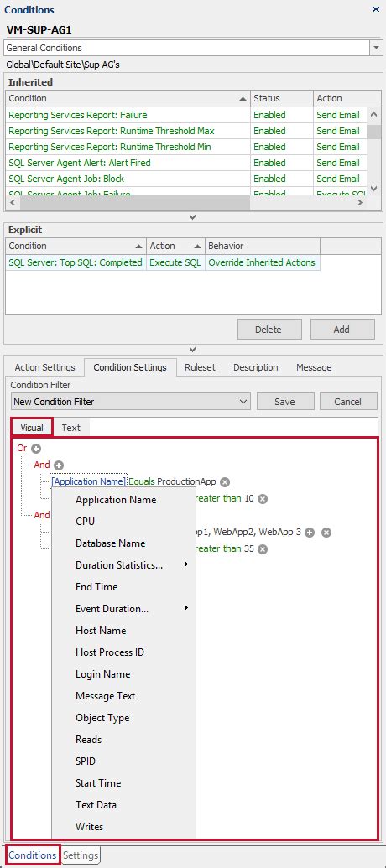386x868 pixels.
Task: Add a value to the WebApp list condition
Action: point(310,532)
